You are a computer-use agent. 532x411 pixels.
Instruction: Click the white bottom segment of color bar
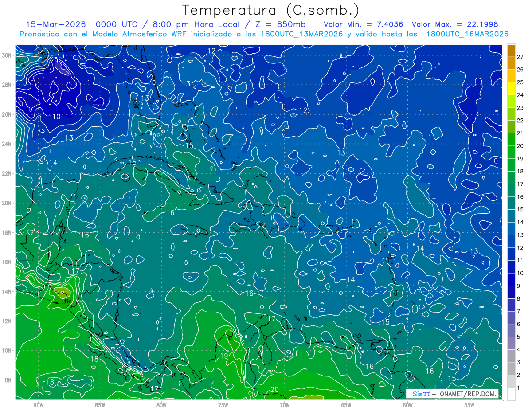point(511,394)
